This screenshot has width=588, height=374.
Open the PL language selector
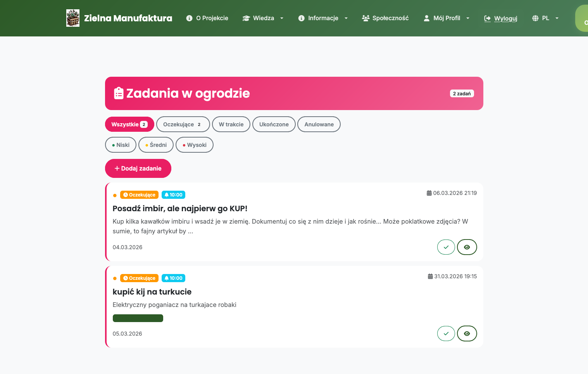coord(545,18)
